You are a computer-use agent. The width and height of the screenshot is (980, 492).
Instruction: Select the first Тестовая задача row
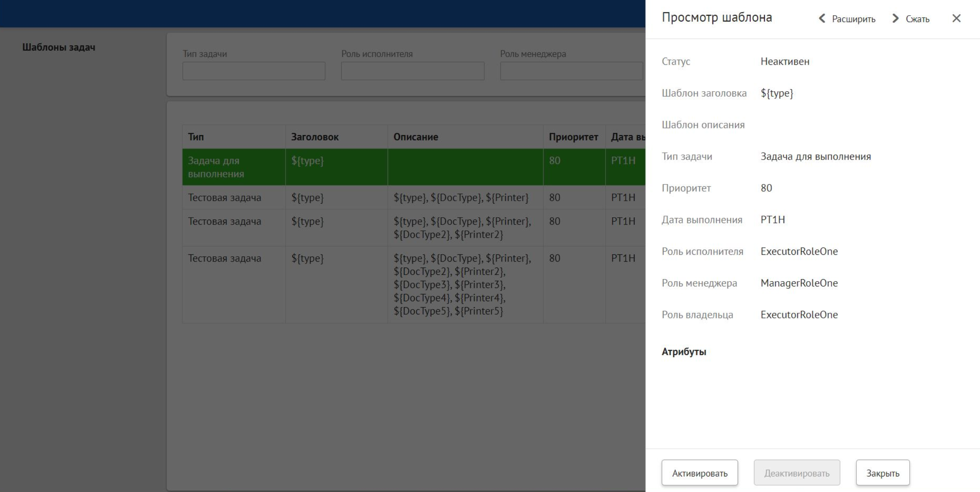(x=224, y=198)
